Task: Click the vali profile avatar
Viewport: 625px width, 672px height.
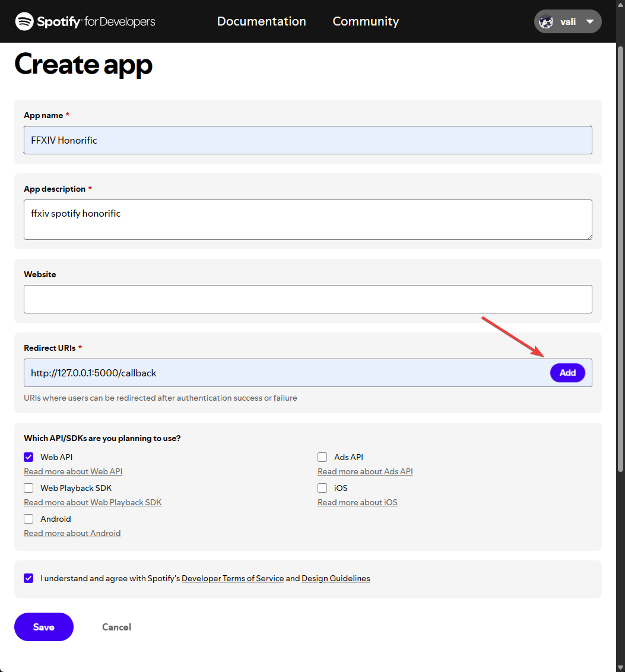Action: click(545, 21)
